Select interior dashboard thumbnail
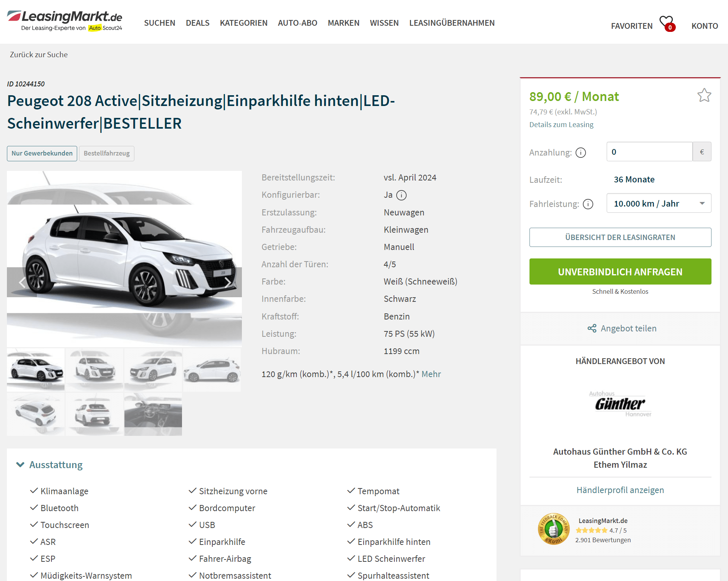728x581 pixels. pos(153,414)
